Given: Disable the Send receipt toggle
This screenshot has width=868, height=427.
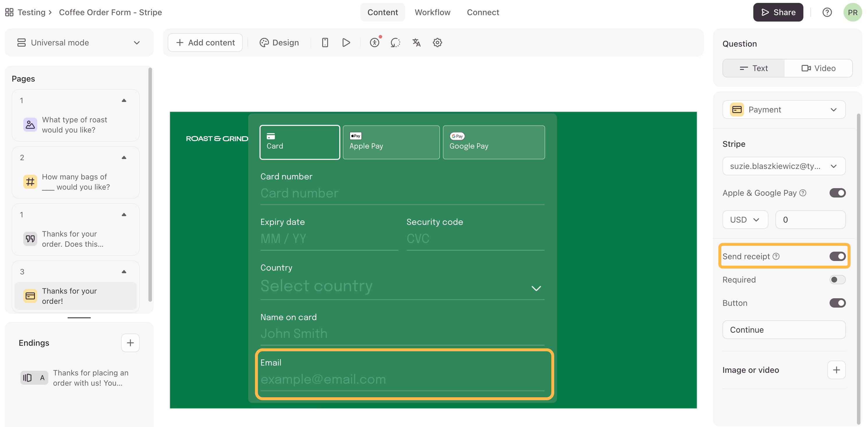Looking at the screenshot, I should click(837, 256).
